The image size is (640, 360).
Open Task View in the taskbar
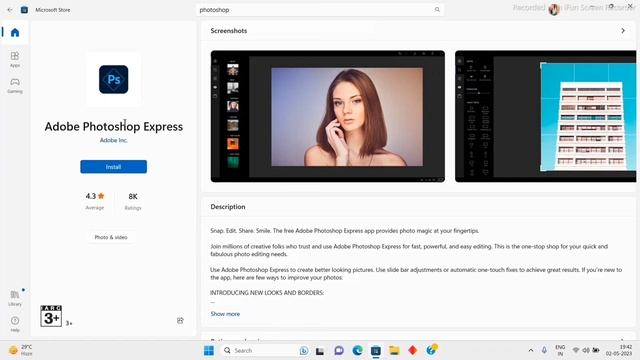point(320,351)
